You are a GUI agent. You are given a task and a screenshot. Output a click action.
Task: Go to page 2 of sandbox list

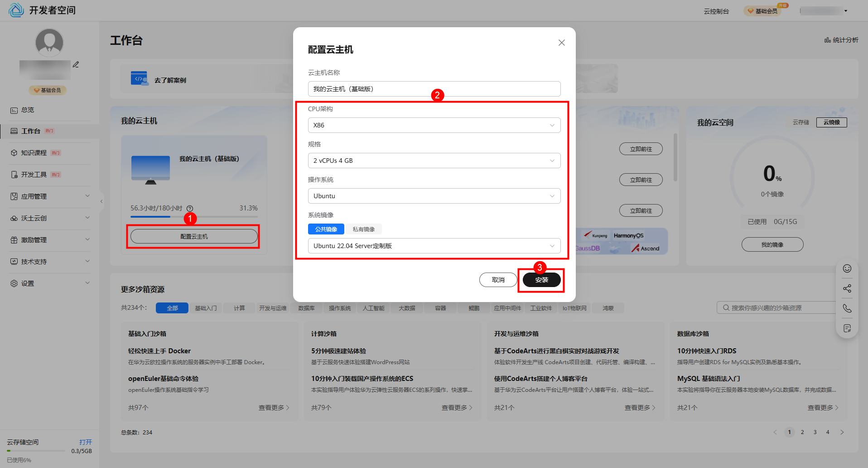(x=802, y=432)
